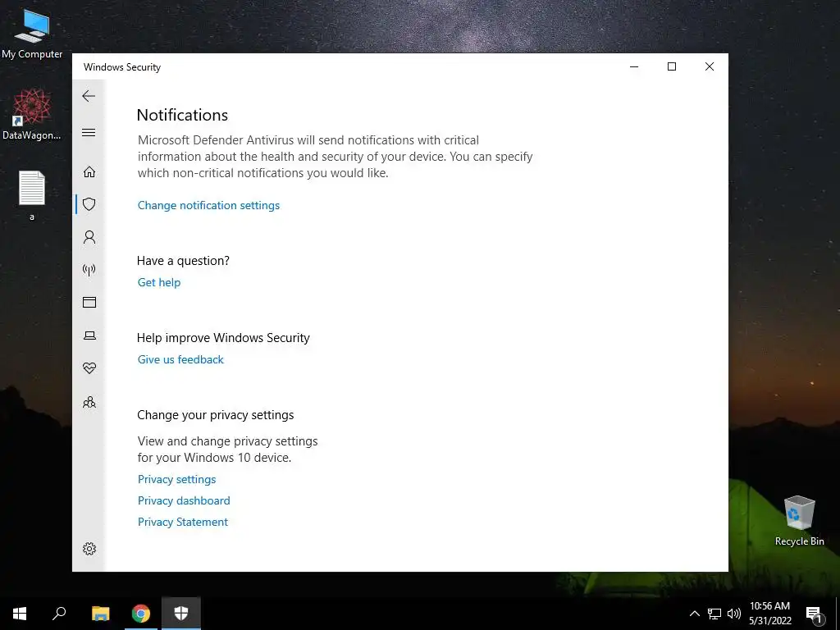Click the Have a question? heading
Image resolution: width=840 pixels, height=630 pixels.
[x=183, y=261]
